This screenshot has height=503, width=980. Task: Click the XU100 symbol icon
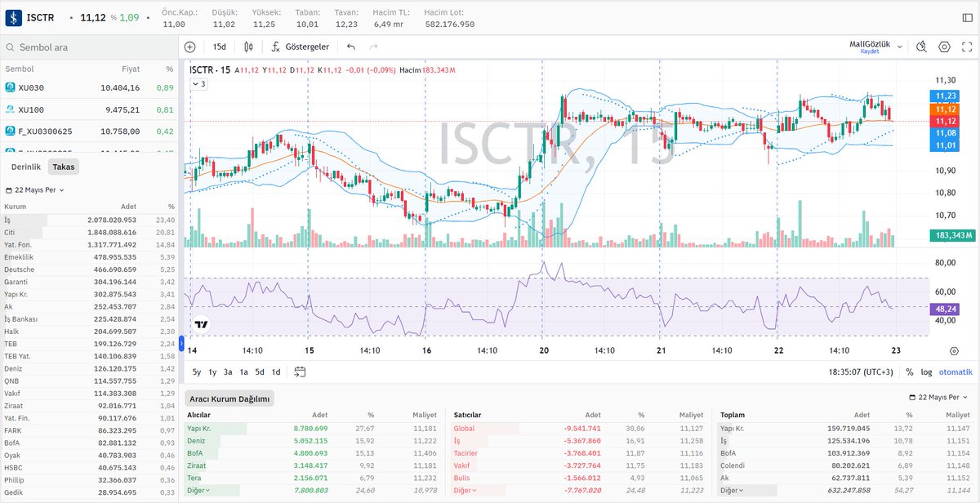[11, 109]
